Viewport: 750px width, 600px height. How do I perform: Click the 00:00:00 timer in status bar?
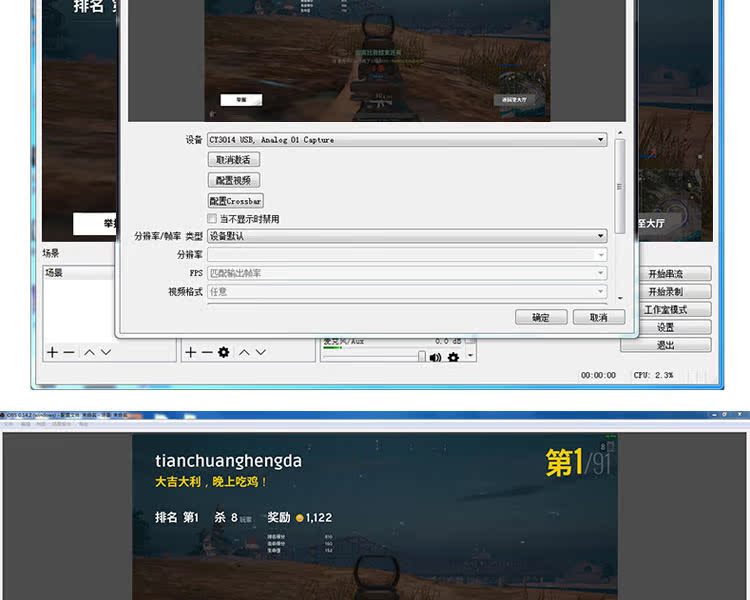[x=598, y=375]
